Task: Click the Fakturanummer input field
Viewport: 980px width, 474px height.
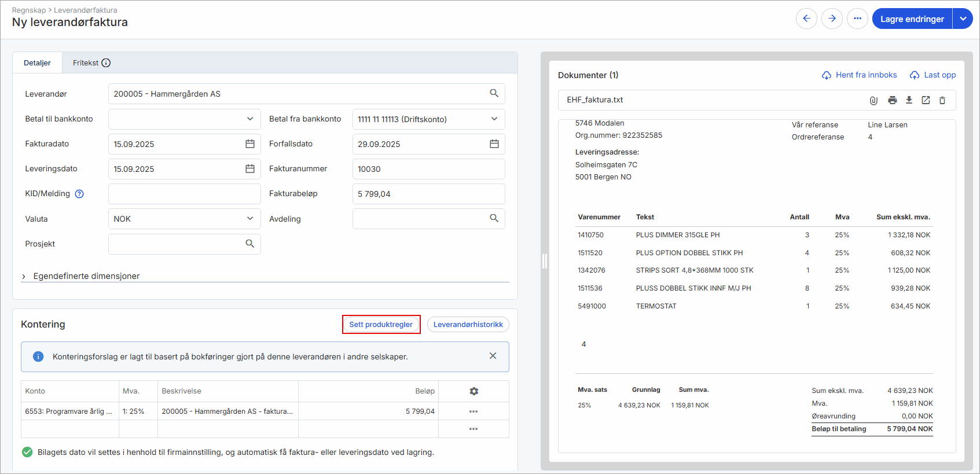Action: tap(428, 169)
